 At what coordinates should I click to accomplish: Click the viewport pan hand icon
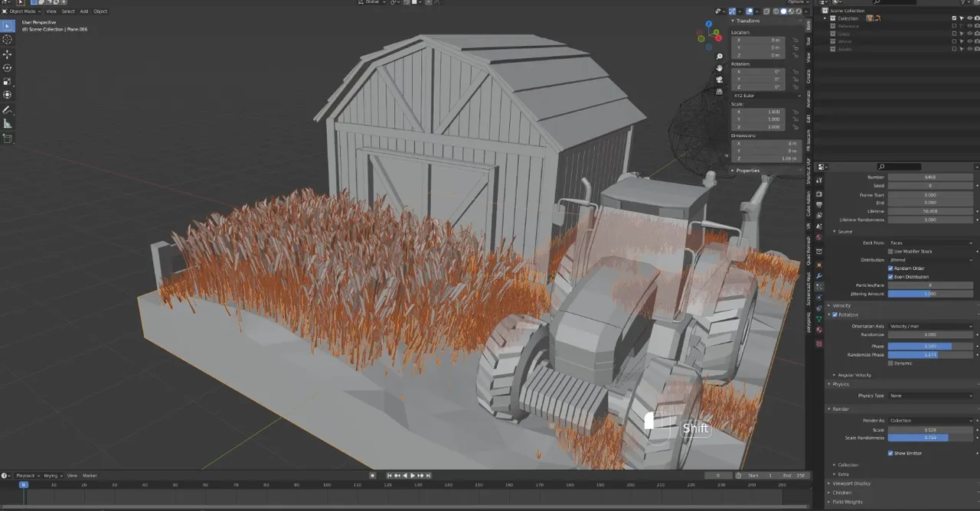tap(720, 68)
